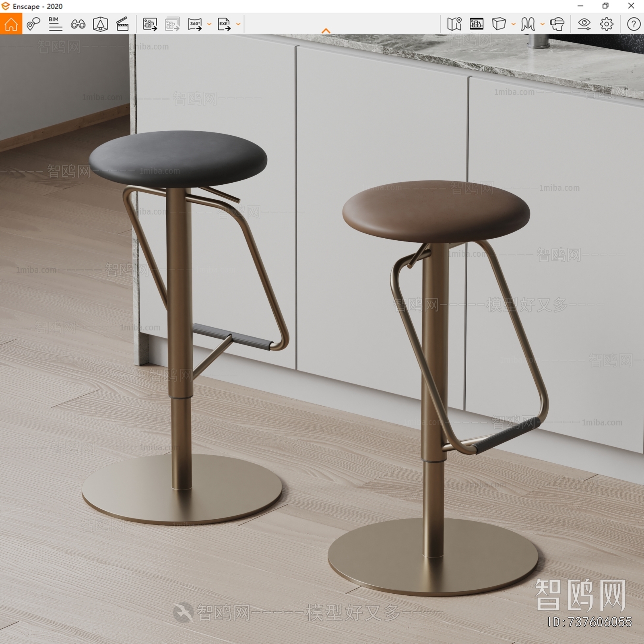Click the brown stool seat in viewport
The height and width of the screenshot is (644, 644).
[436, 211]
